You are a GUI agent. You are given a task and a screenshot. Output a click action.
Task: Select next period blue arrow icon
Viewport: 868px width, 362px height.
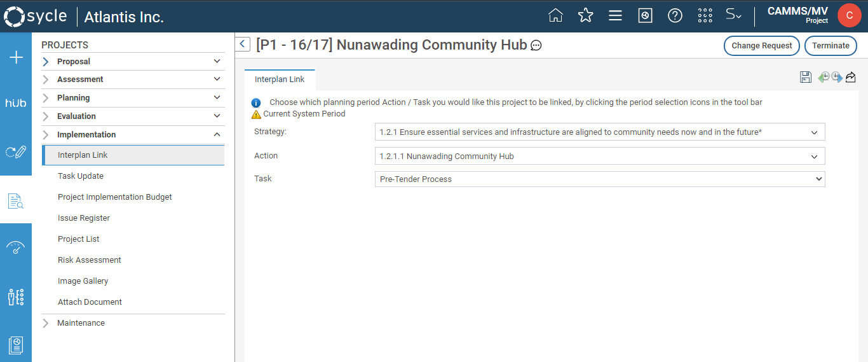(x=837, y=77)
